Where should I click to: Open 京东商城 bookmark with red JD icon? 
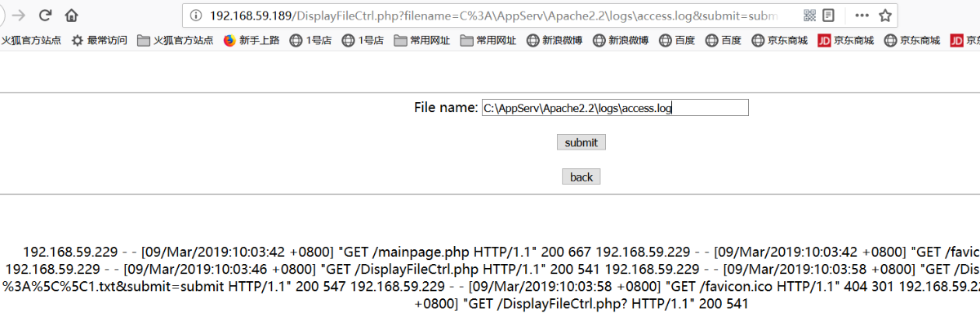tap(845, 40)
